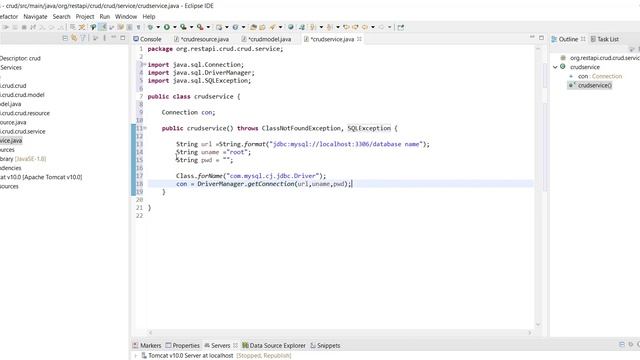Open the Data Source Explorer tab
This screenshot has width=640, height=360.
[273, 345]
